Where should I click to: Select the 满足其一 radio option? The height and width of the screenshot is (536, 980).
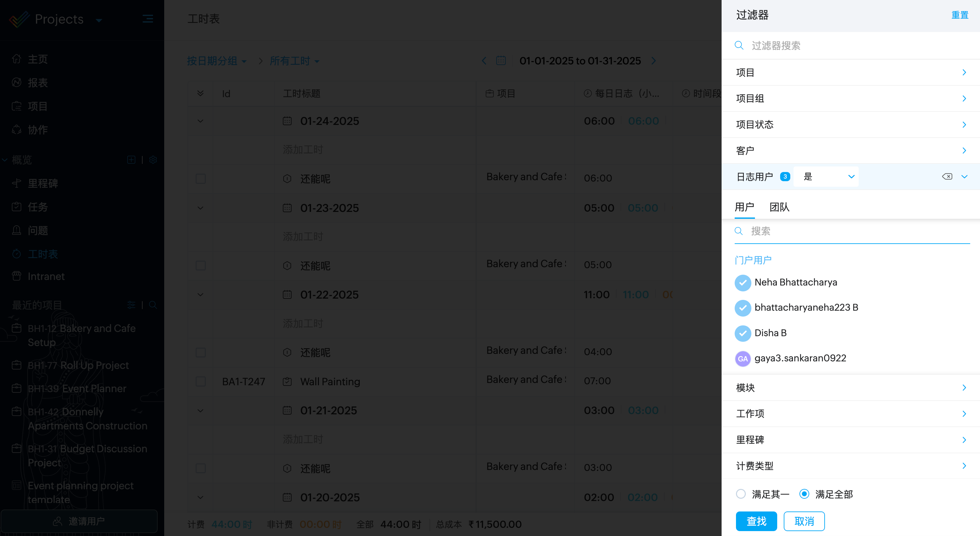tap(741, 494)
